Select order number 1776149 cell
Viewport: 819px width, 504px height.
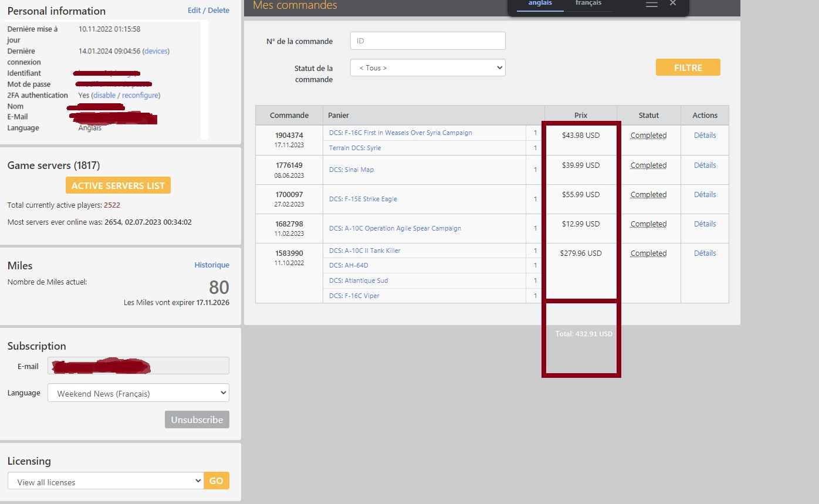coord(289,170)
